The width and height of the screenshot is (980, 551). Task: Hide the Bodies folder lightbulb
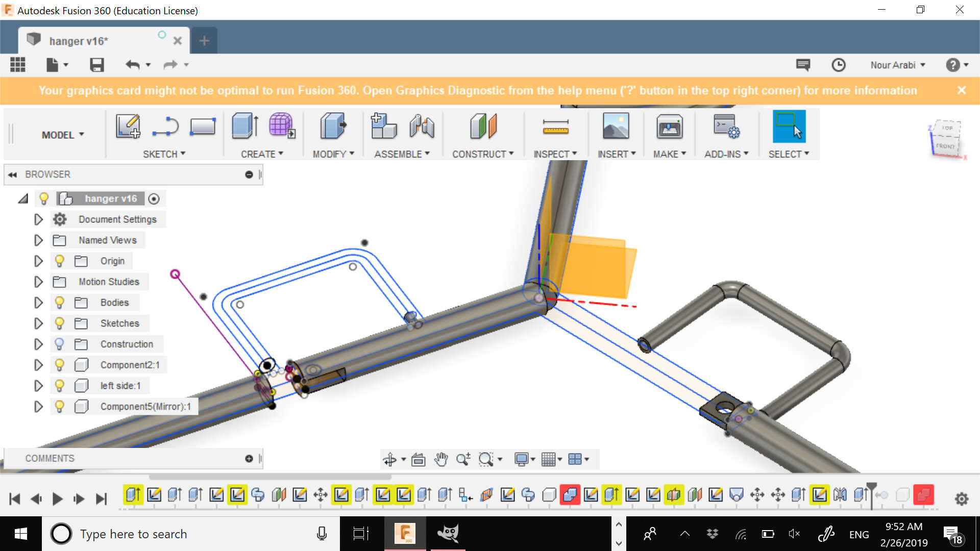(x=59, y=303)
